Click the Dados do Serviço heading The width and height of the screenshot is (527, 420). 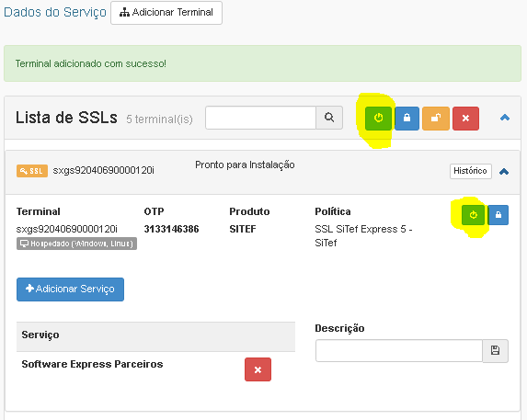pos(55,12)
